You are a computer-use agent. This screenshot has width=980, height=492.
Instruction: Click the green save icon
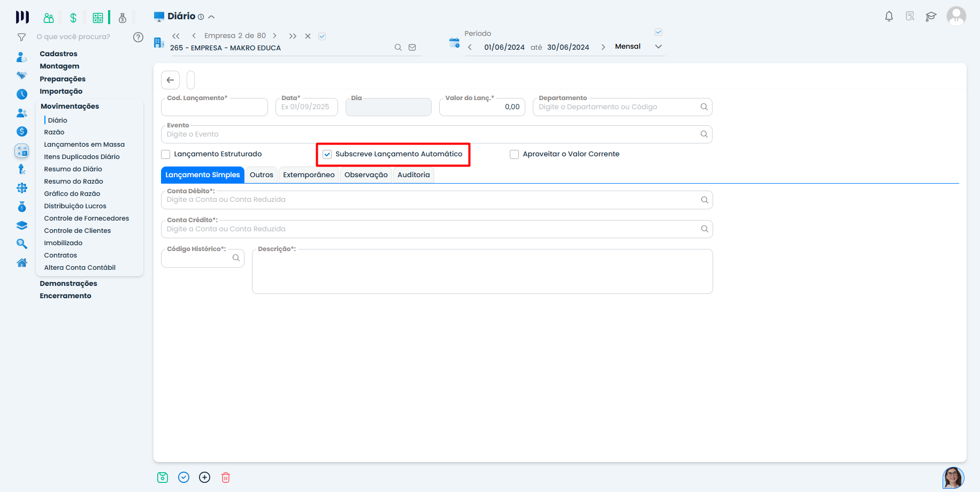(163, 478)
